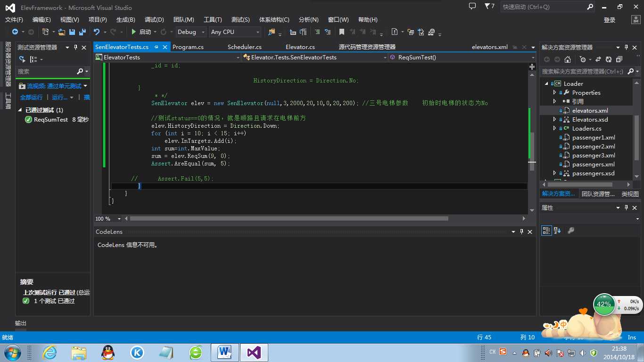Open the Debug configuration dropdown
This screenshot has width=644, height=362.
[191, 32]
